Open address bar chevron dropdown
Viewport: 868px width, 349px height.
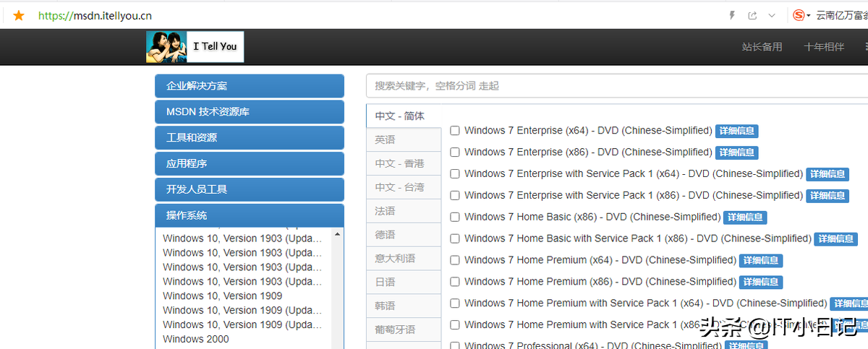772,15
